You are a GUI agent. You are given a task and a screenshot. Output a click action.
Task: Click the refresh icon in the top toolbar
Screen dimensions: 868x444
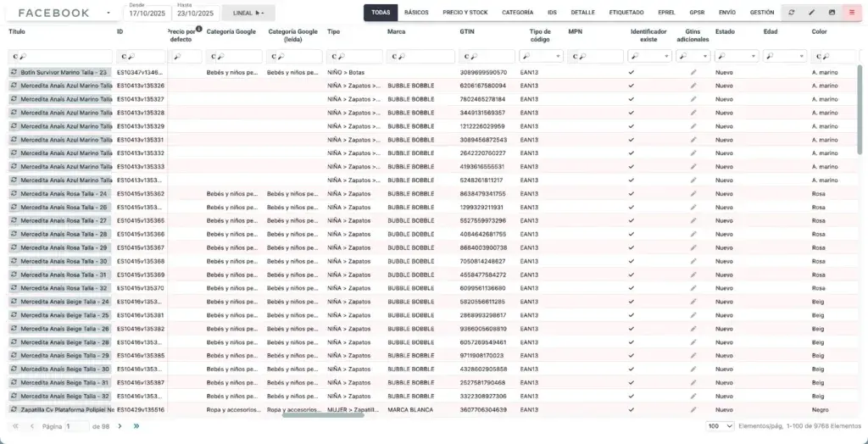click(792, 12)
